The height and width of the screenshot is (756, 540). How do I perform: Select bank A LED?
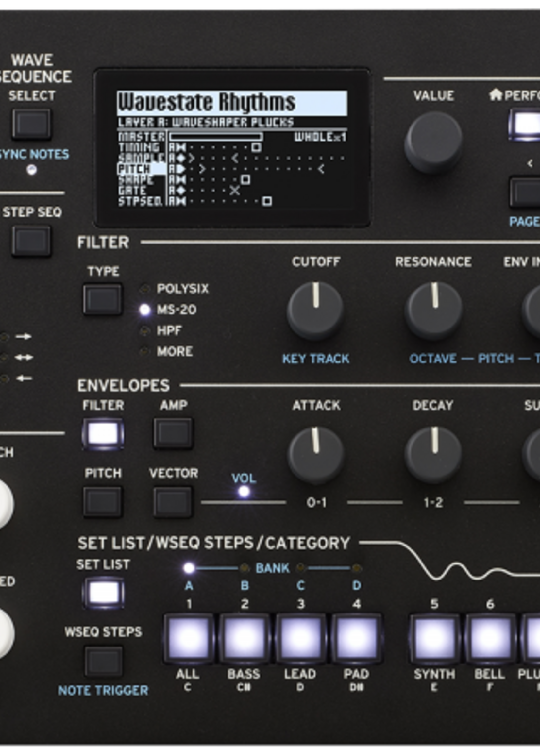pyautogui.click(x=189, y=568)
